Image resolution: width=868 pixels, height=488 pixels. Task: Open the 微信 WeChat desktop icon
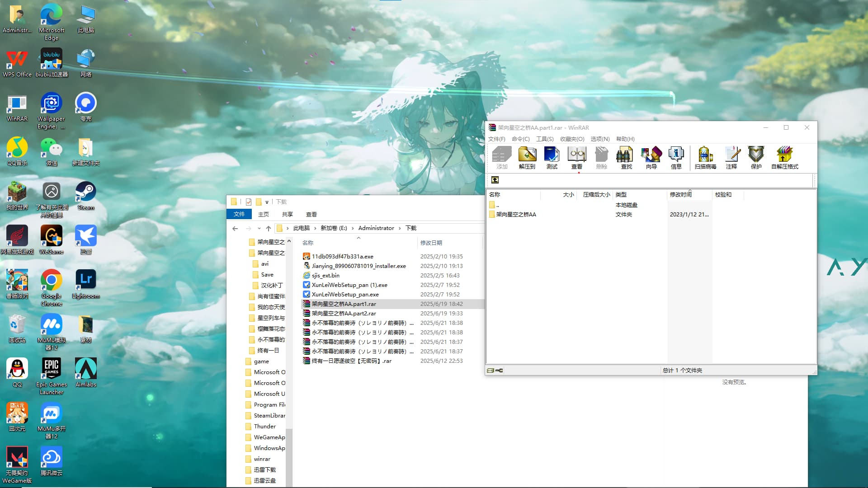(52, 151)
